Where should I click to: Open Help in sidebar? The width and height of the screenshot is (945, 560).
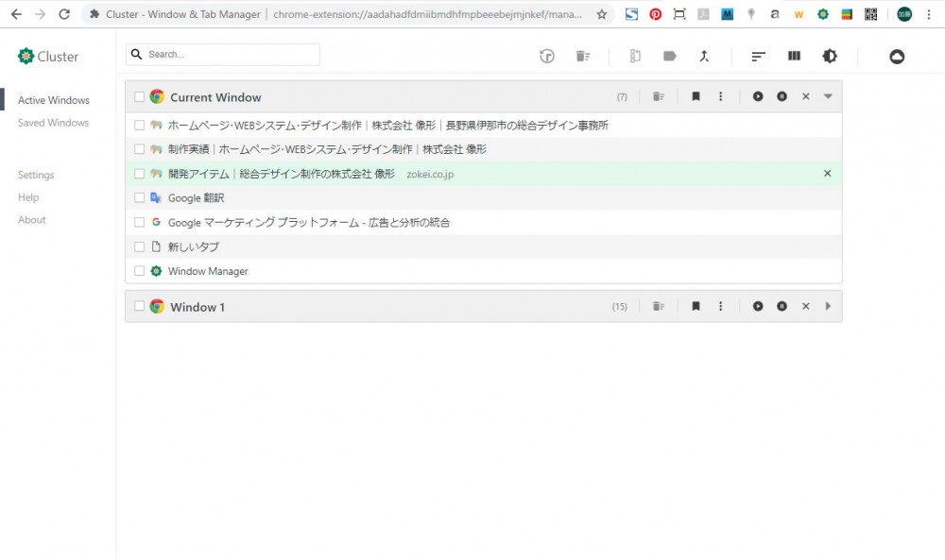[28, 197]
